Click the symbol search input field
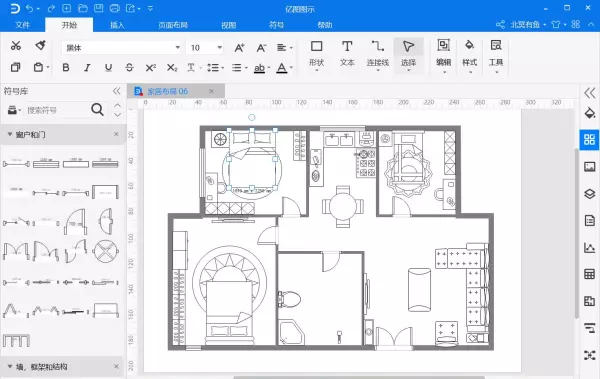The image size is (600, 379). (x=57, y=110)
